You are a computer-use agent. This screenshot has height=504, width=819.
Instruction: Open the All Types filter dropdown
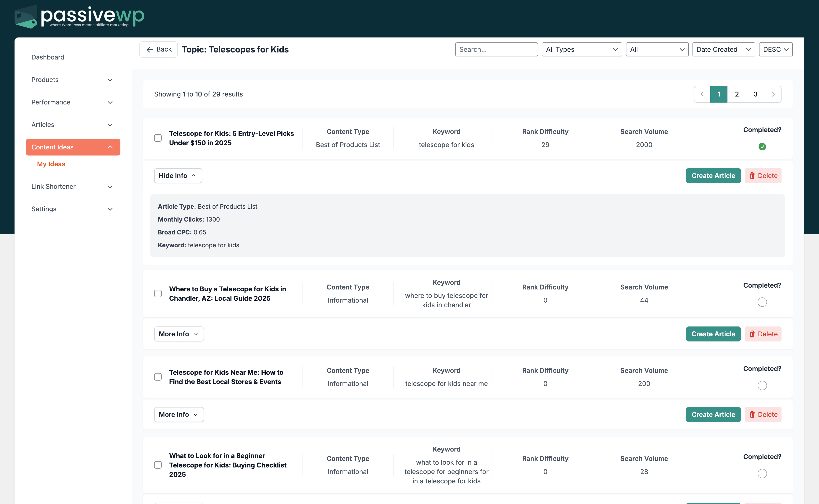pyautogui.click(x=581, y=49)
